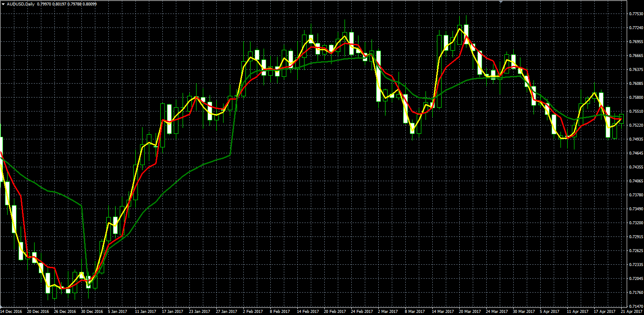
Task: Click the 11 Jan 2017 date label
Action: (146, 312)
